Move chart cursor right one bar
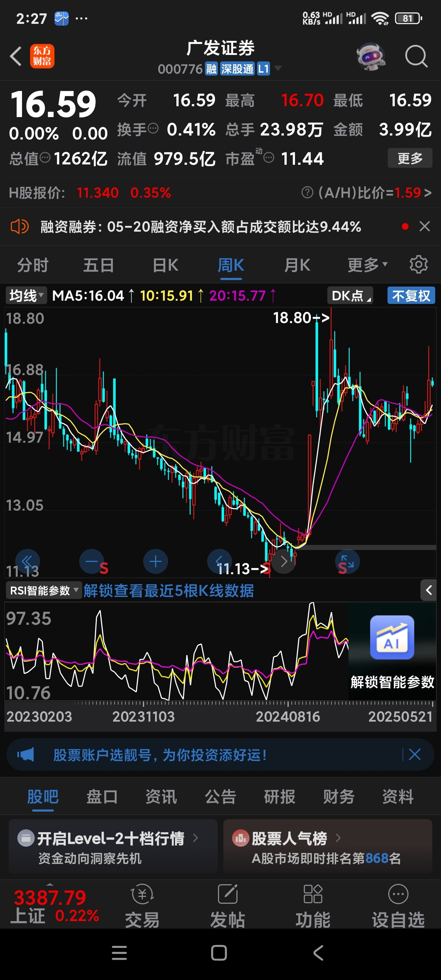 283,562
